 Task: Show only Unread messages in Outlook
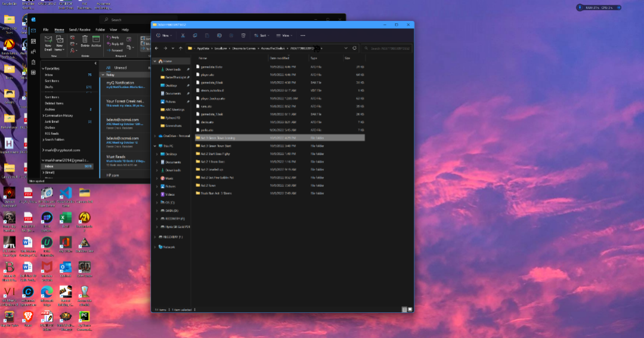click(x=120, y=68)
